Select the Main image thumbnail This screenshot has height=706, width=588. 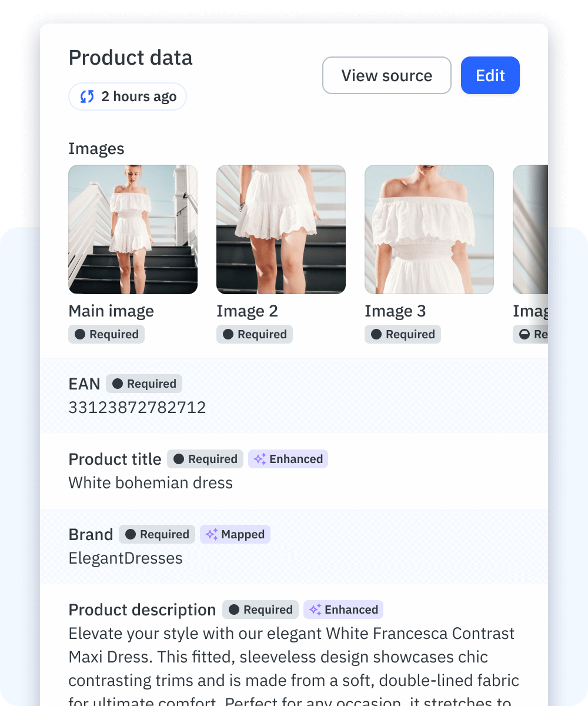(x=133, y=229)
